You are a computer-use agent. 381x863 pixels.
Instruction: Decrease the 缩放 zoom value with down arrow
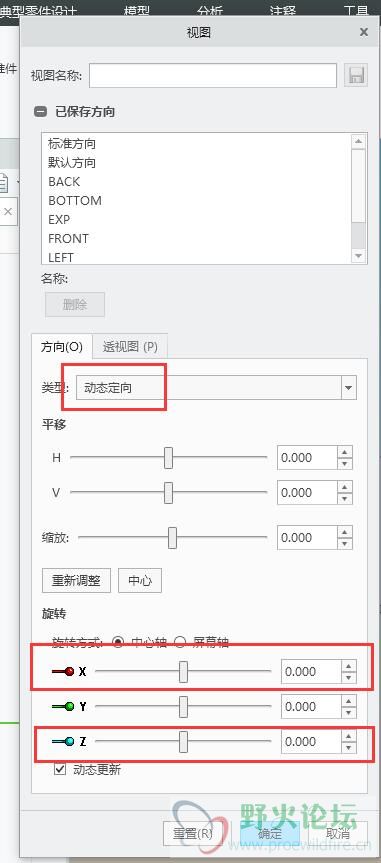[345, 544]
